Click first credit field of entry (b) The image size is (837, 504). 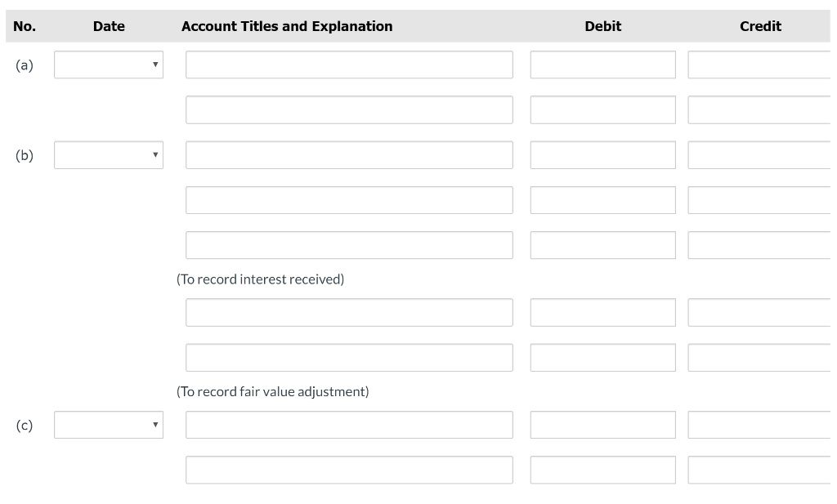tap(760, 155)
